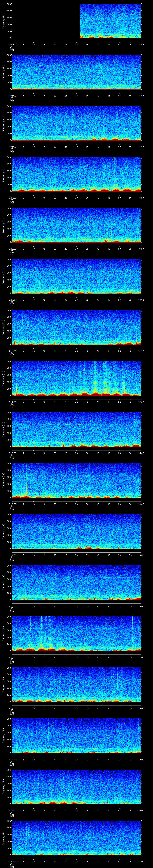Click the Frequency (Hz) axis label of the top panel
Image resolution: width=153 pixels, height=868 pixels.
click(x=4, y=21)
